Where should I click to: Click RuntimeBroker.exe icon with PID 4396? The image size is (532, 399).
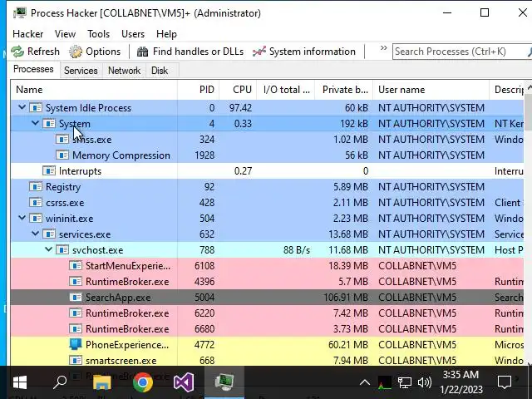[x=76, y=282]
